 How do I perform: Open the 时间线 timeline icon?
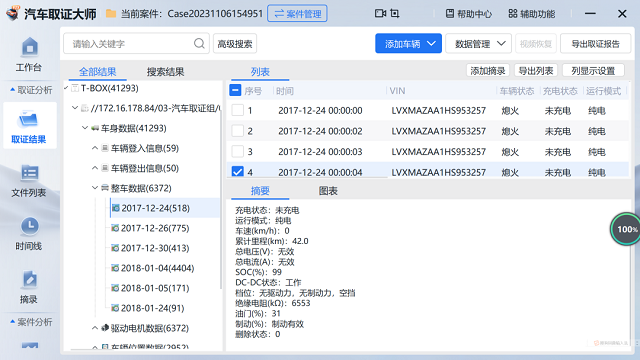(x=29, y=226)
